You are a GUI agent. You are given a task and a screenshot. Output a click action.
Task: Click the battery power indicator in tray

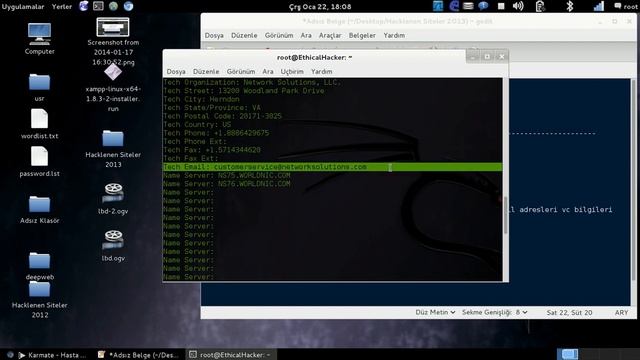[540, 6]
